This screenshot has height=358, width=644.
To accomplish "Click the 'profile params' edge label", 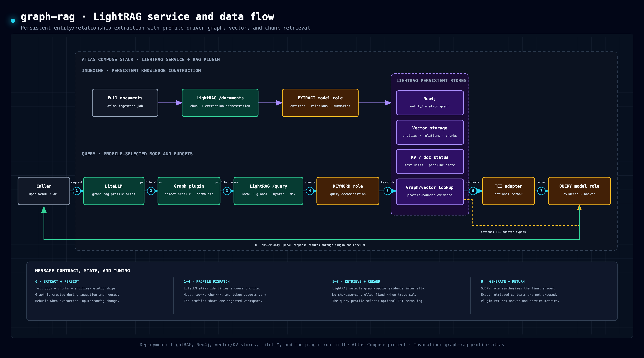I will click(x=227, y=182).
